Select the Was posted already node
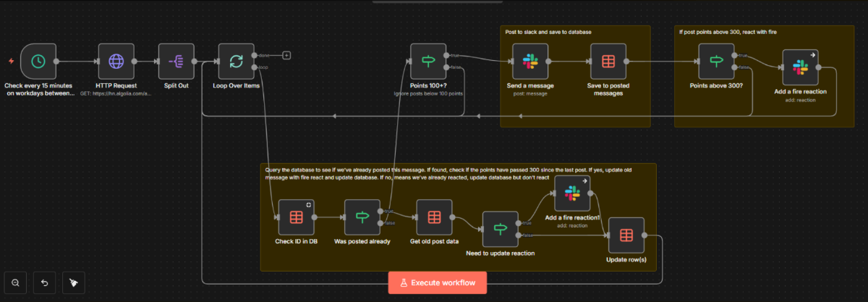The height and width of the screenshot is (302, 868). (x=362, y=217)
